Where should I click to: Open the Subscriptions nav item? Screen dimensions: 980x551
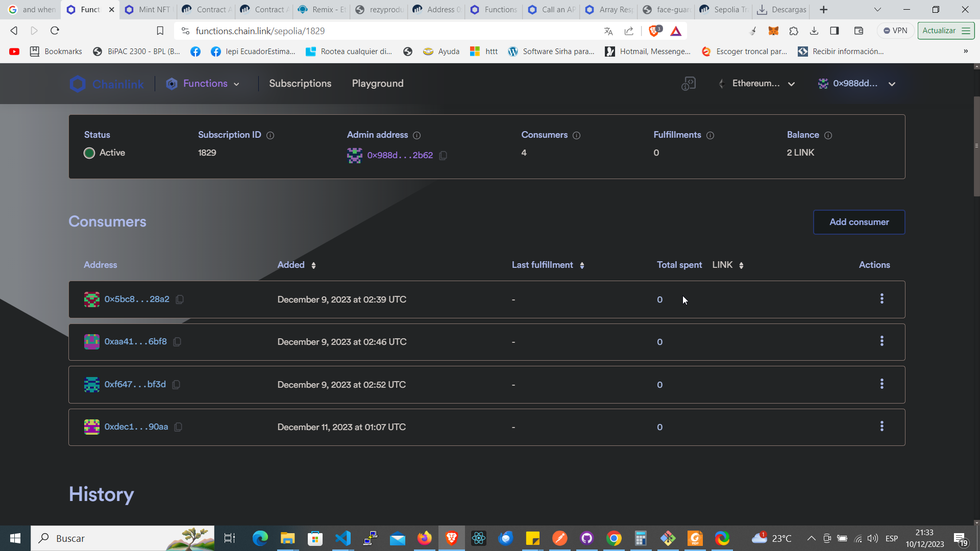point(300,84)
